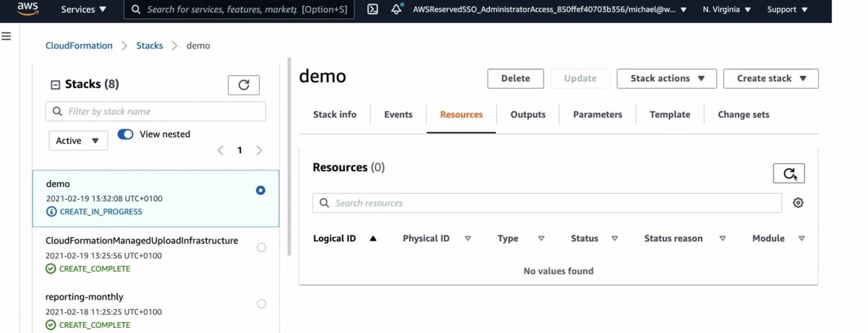Click the reporting-monthly stack name
Viewport: 868px width, 333px height.
pyautogui.click(x=85, y=297)
